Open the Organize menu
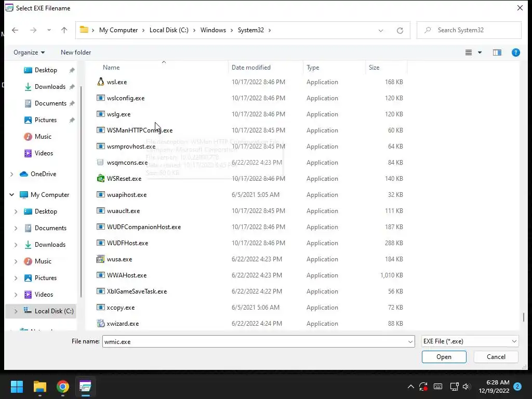The image size is (532, 399). (29, 52)
